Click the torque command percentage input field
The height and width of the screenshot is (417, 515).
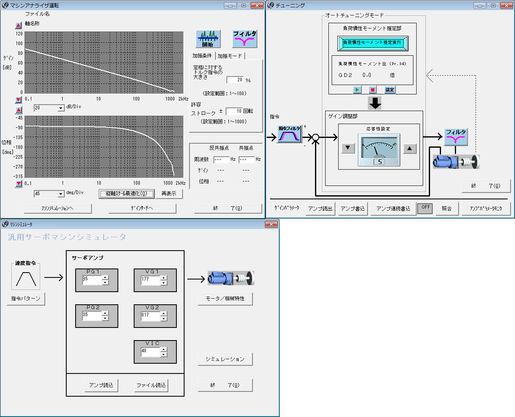pos(235,80)
